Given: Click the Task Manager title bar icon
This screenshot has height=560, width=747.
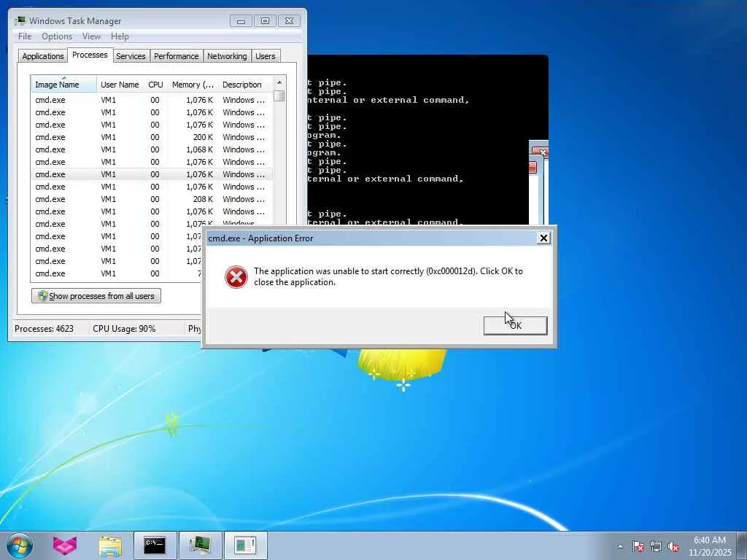Looking at the screenshot, I should click(20, 20).
